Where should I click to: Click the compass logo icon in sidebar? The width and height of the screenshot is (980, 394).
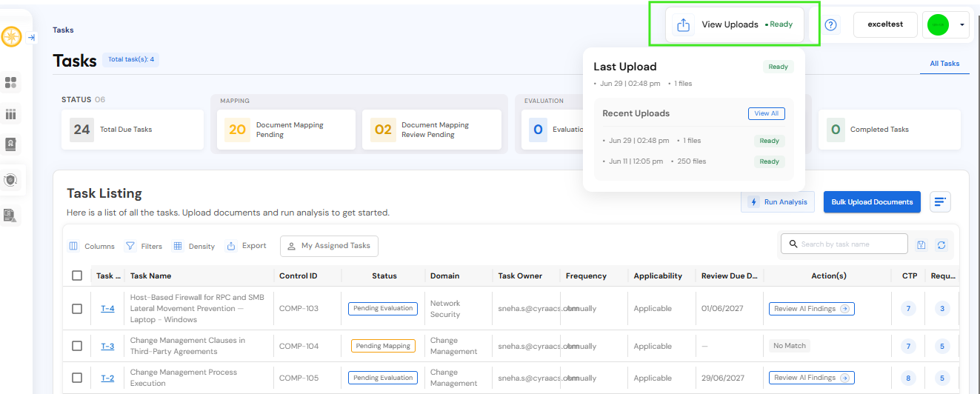(x=11, y=36)
